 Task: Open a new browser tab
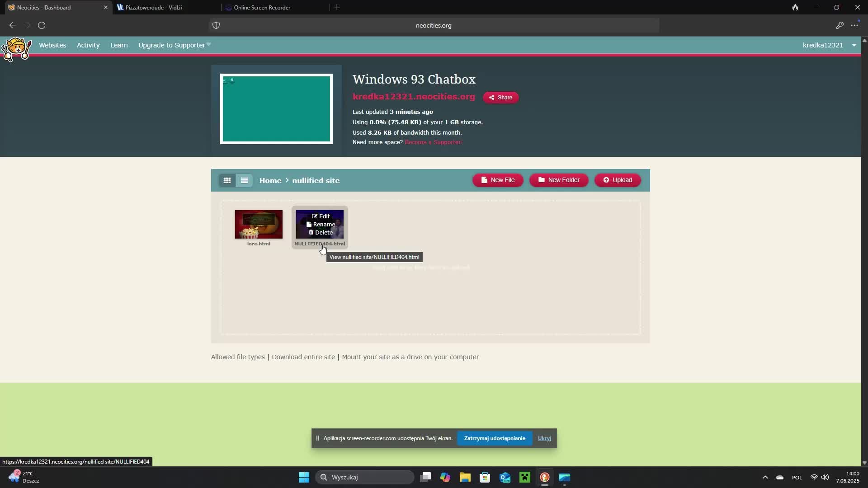[337, 7]
